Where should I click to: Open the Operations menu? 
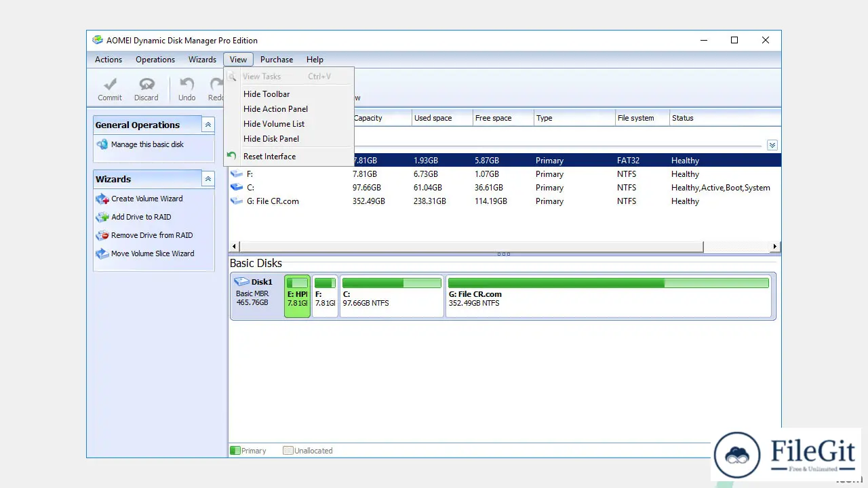point(155,60)
